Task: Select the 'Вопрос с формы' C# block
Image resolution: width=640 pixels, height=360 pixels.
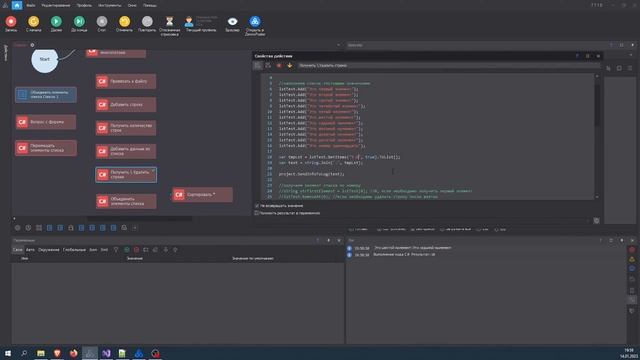Action: coord(46,122)
